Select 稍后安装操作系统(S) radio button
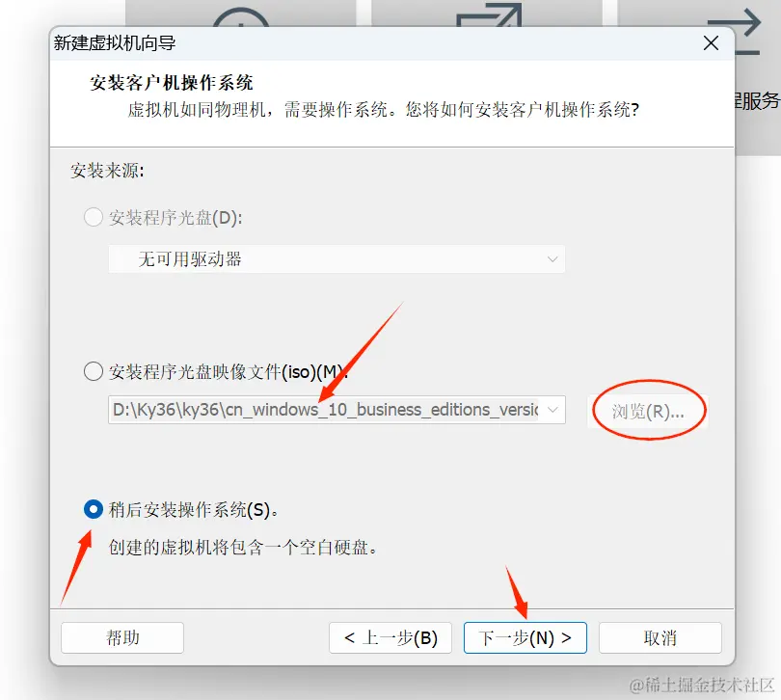The image size is (781, 700). (x=94, y=509)
